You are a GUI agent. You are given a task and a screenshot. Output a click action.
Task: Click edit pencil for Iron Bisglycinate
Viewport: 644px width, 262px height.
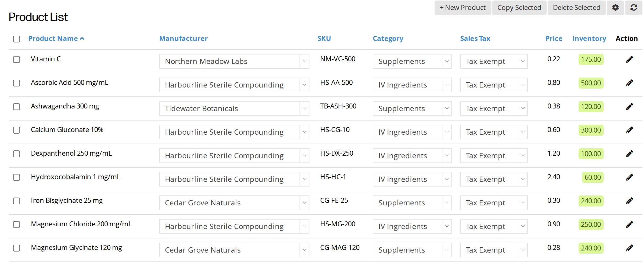[x=630, y=201]
